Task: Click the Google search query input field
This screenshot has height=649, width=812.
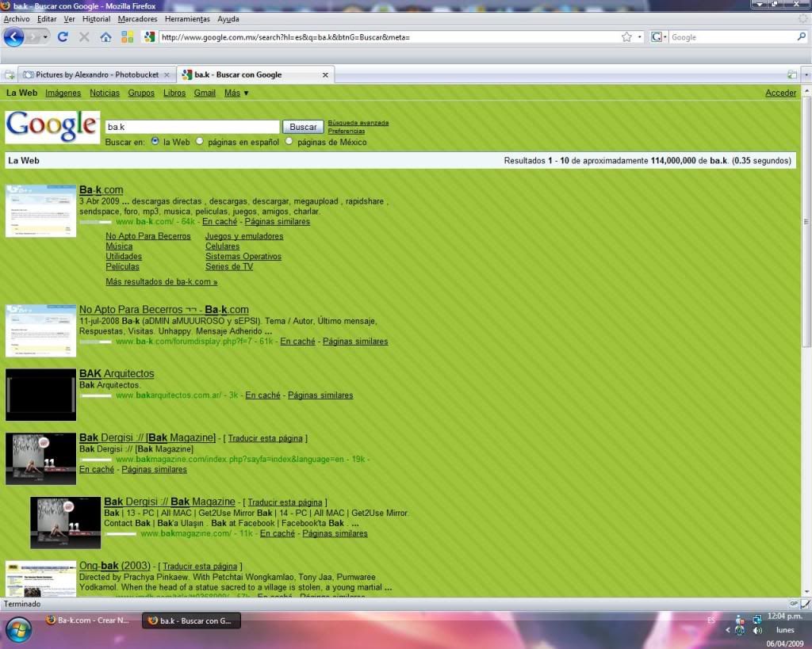Action: 192,127
